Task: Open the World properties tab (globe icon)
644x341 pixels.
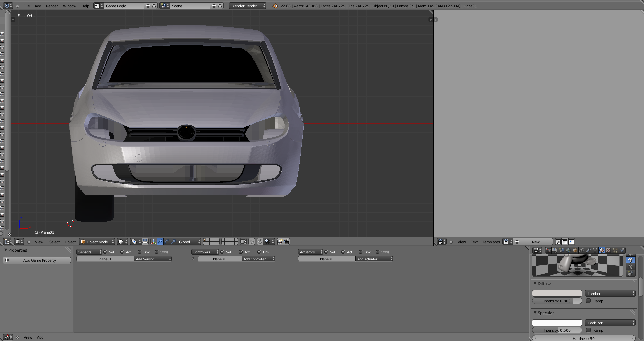Action: (568, 250)
